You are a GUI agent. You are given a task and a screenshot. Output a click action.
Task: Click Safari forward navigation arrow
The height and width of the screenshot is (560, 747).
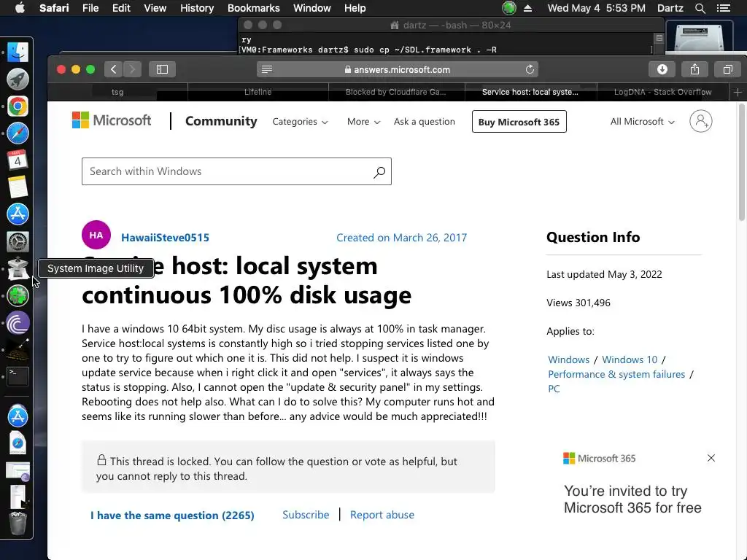tap(133, 69)
